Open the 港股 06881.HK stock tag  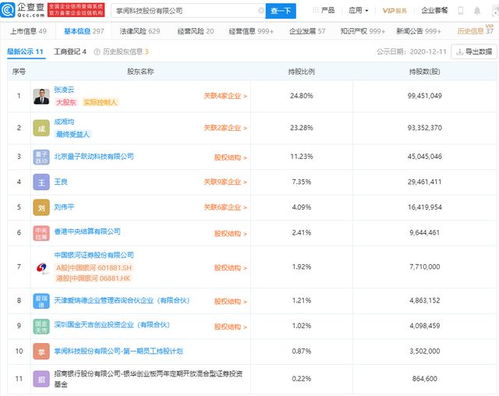point(93,278)
